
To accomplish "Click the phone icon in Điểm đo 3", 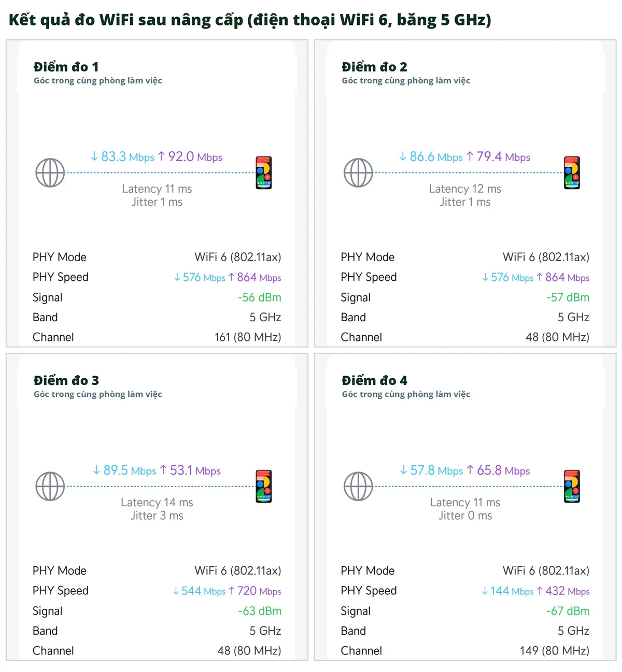I will tap(264, 486).
